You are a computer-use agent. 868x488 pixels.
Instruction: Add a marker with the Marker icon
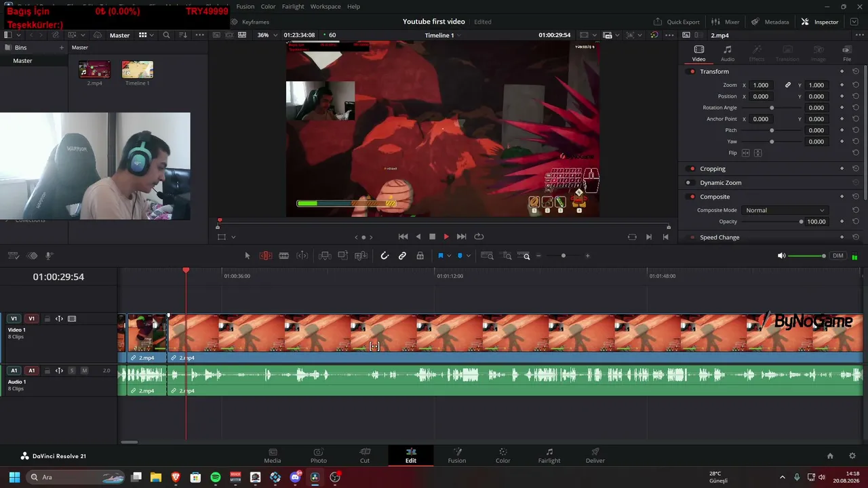(x=460, y=256)
